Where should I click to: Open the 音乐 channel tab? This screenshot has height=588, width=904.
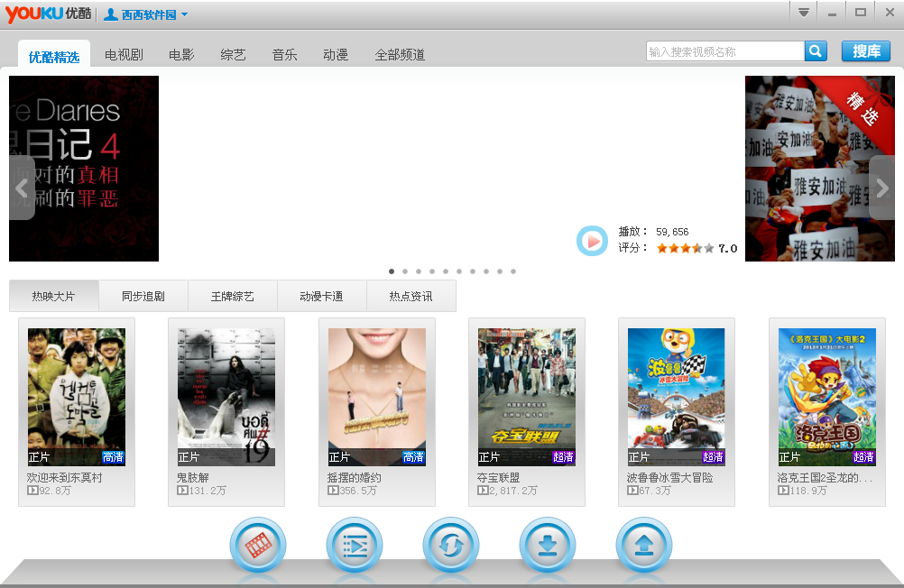click(285, 55)
